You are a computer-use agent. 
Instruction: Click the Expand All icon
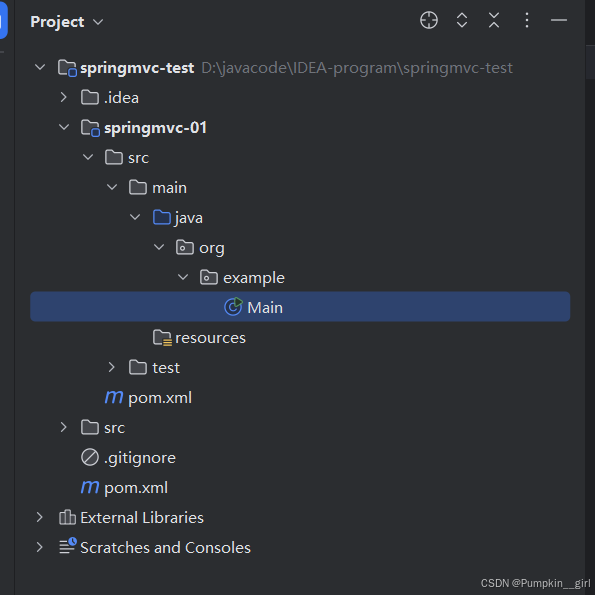point(461,20)
